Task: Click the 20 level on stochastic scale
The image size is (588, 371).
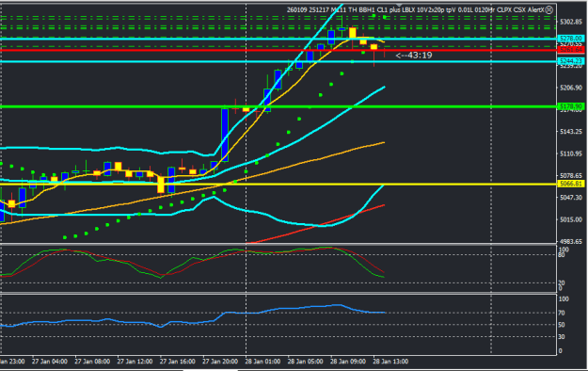Action: pyautogui.click(x=562, y=282)
